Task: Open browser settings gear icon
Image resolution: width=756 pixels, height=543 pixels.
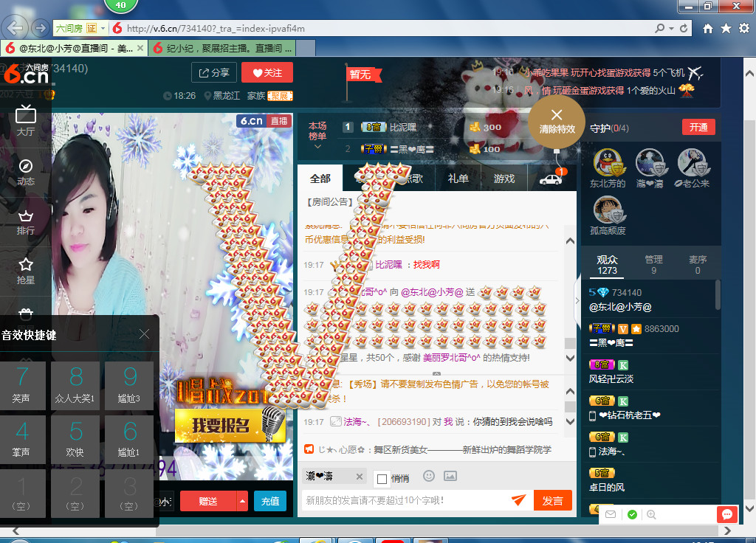Action: coord(744,29)
